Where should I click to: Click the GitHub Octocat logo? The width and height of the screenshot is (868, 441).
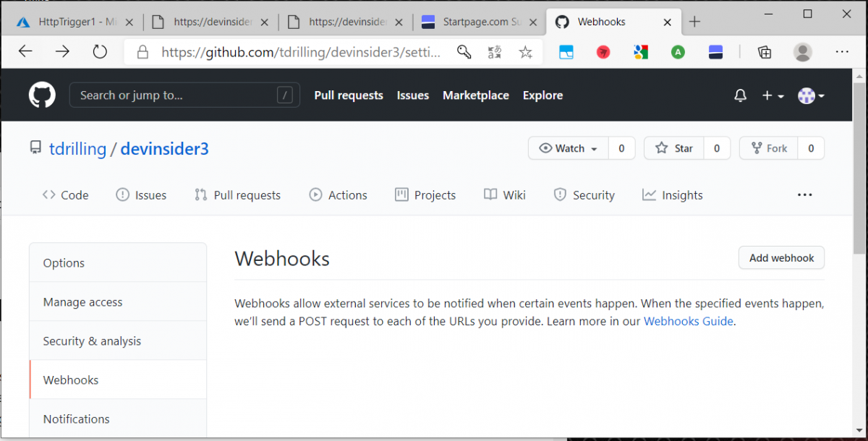point(42,95)
